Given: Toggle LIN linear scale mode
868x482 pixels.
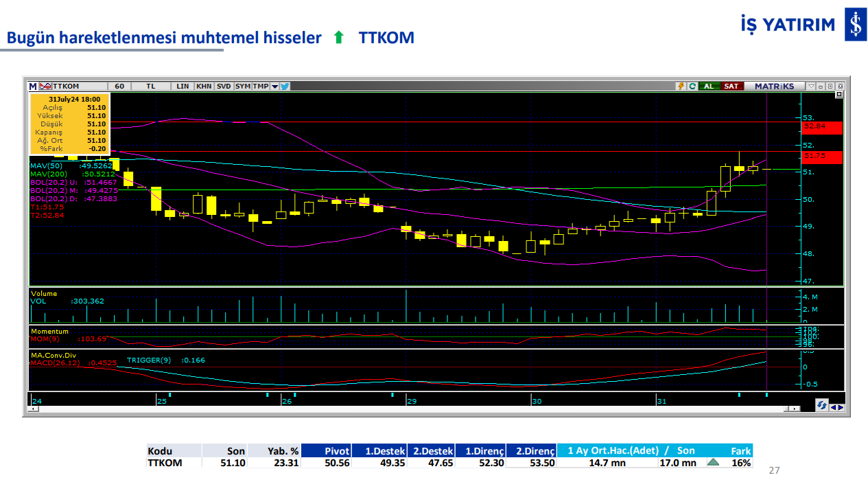Looking at the screenshot, I should coord(183,87).
